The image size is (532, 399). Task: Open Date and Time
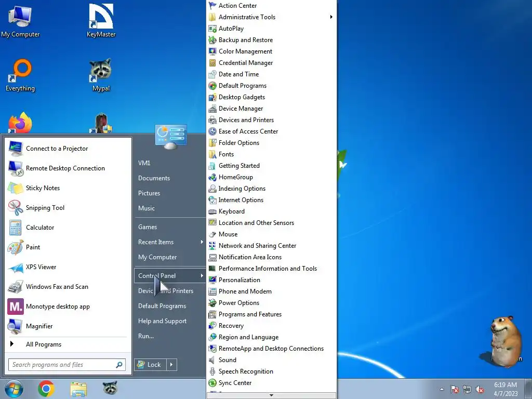(271, 74)
